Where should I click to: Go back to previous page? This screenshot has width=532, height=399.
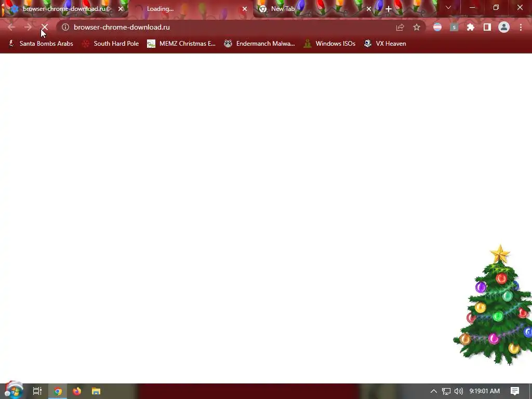pyautogui.click(x=11, y=27)
